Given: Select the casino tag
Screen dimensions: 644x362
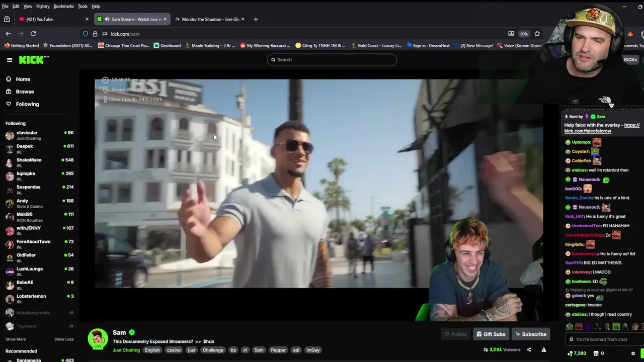Looking at the screenshot, I should (174, 350).
